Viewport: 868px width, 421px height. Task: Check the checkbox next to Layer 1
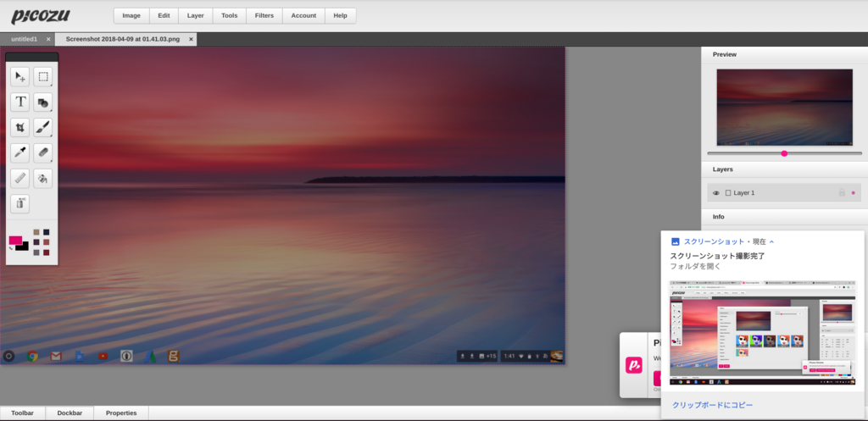tap(728, 193)
